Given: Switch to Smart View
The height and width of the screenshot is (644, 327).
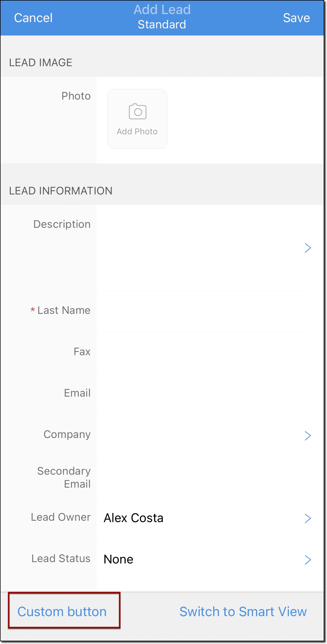Looking at the screenshot, I should tap(243, 611).
